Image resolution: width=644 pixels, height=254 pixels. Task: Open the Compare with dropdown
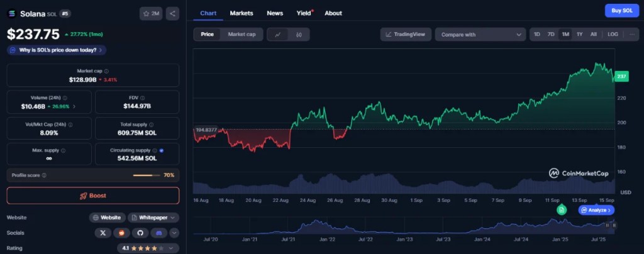tap(480, 35)
